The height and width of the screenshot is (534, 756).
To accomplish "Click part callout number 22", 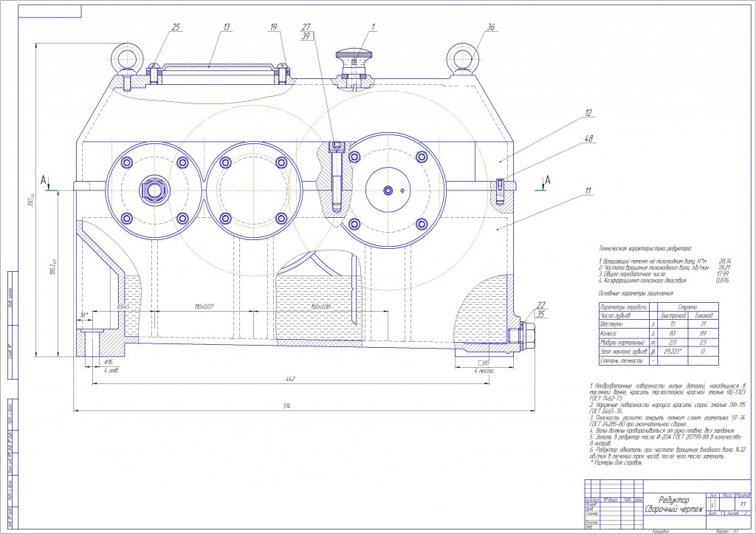I will (x=541, y=305).
